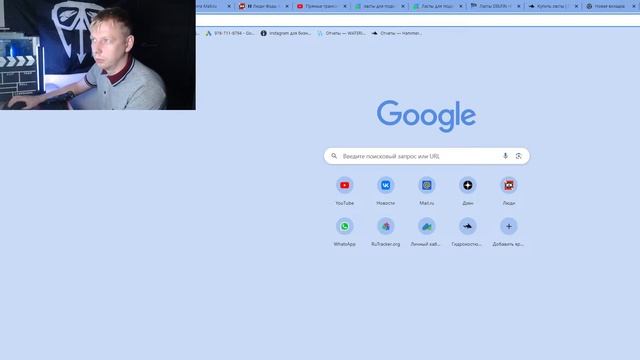The image size is (640, 360).
Task: Open the Отчеты — Hammer... bookmark
Action: point(397,33)
